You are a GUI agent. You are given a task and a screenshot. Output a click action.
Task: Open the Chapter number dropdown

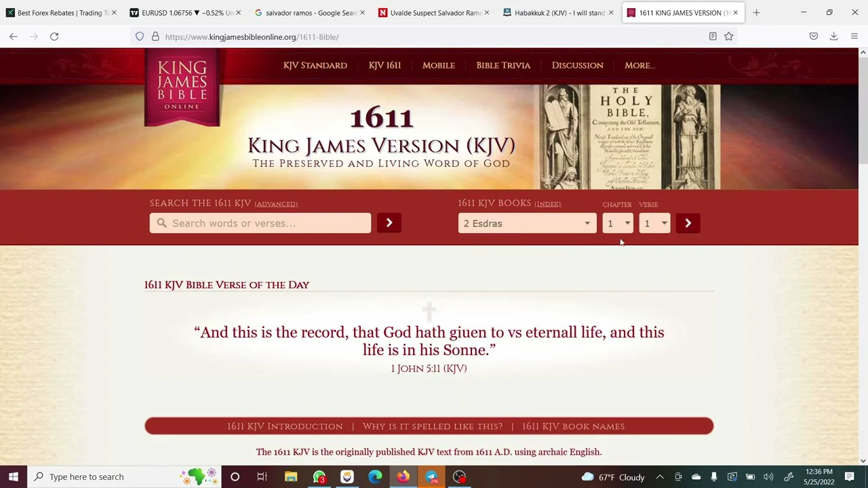tap(618, 223)
